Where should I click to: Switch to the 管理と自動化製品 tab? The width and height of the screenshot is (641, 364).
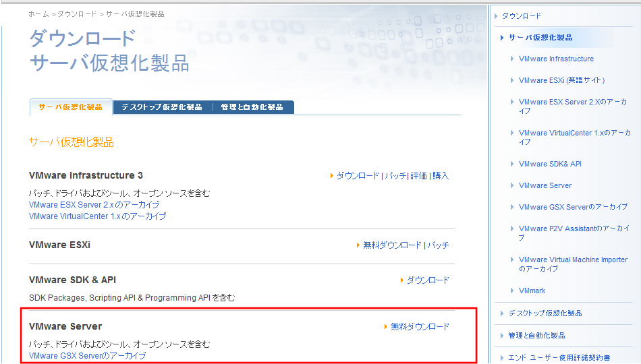point(252,107)
